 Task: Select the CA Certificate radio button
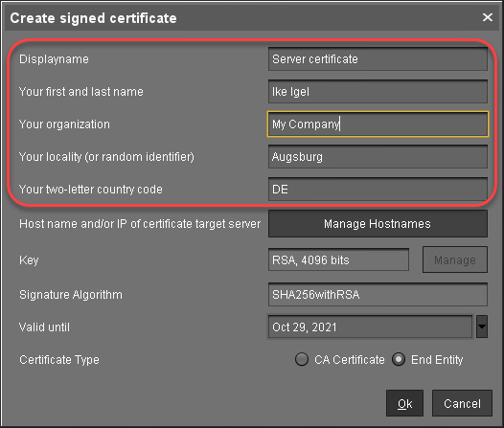302,359
